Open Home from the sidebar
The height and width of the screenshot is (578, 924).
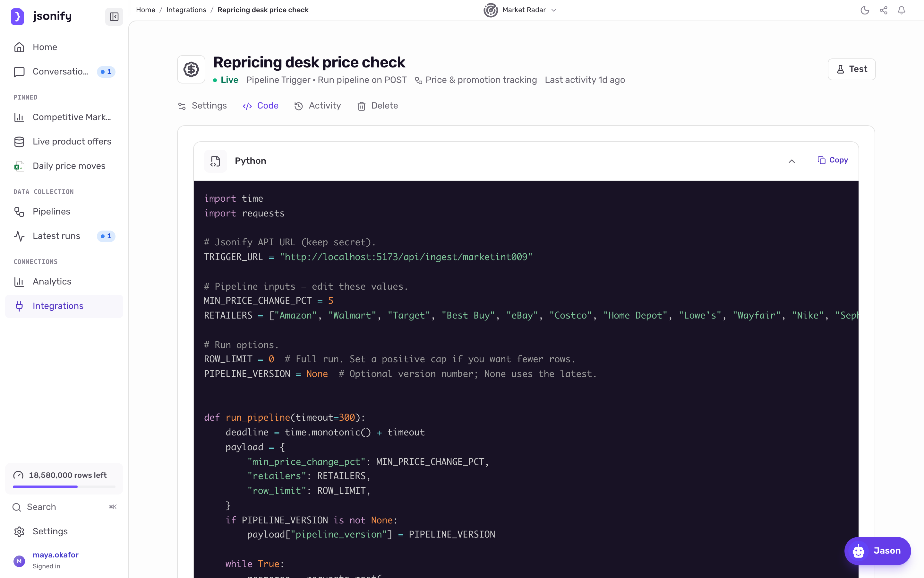tap(64, 47)
